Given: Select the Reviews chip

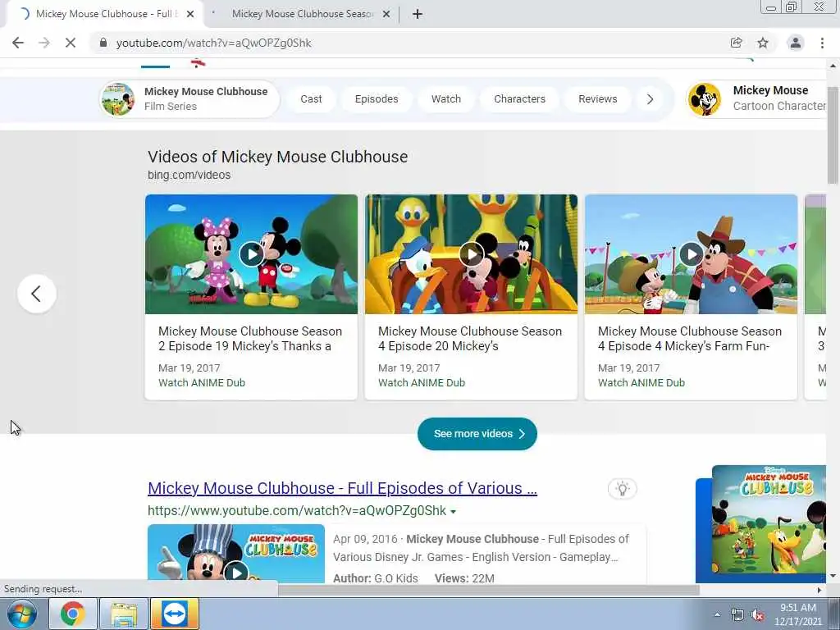Looking at the screenshot, I should [x=598, y=99].
